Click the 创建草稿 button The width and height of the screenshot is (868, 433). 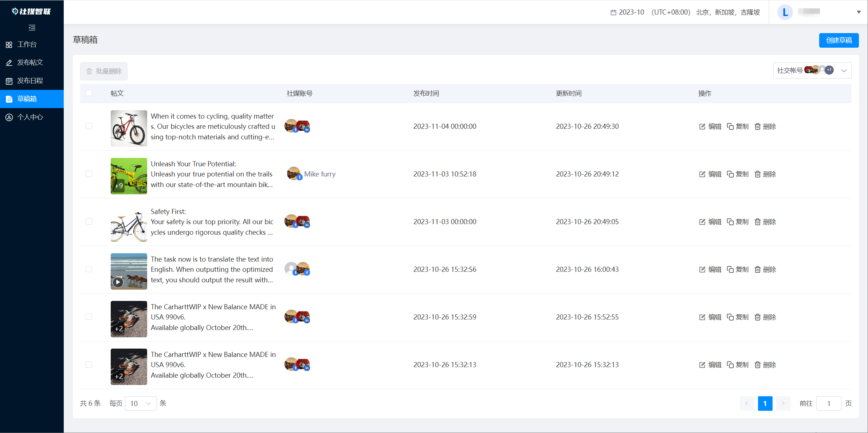pos(838,40)
